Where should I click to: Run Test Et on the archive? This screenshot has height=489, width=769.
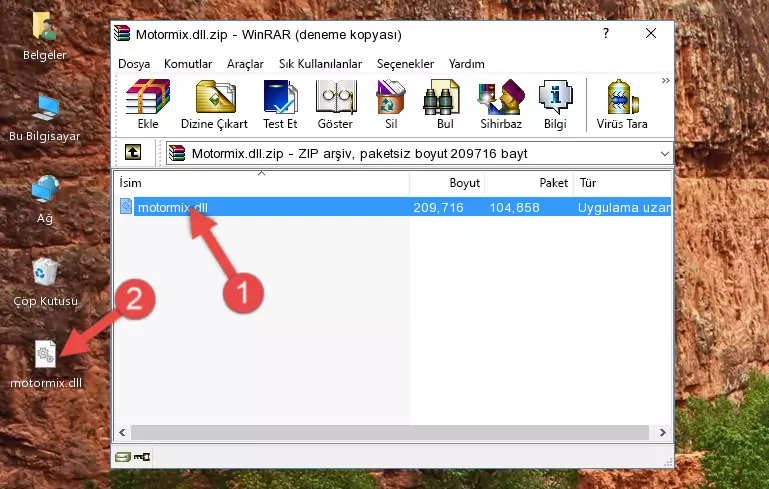tap(280, 104)
